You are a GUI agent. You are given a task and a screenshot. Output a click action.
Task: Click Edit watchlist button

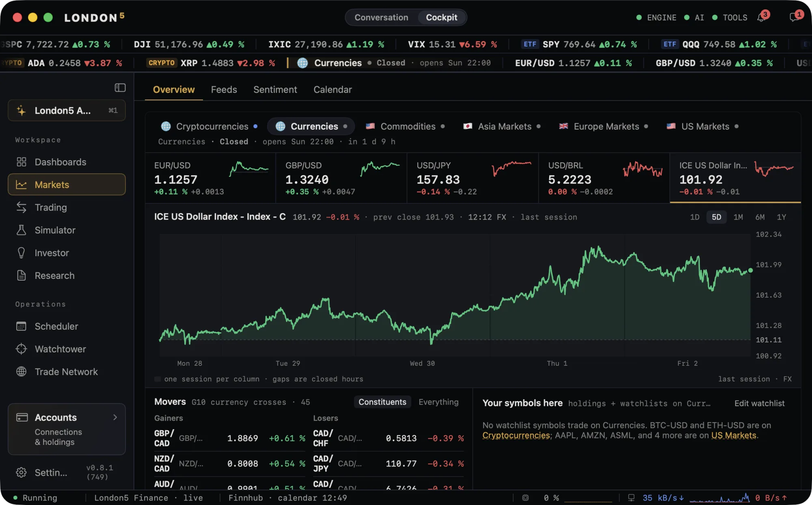point(759,403)
